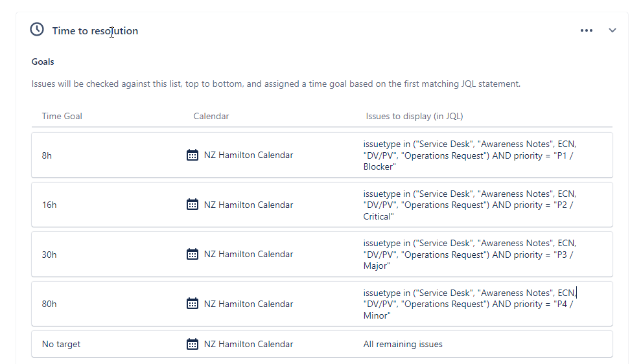Select the 30h time goal value
630x364 pixels.
(x=49, y=255)
